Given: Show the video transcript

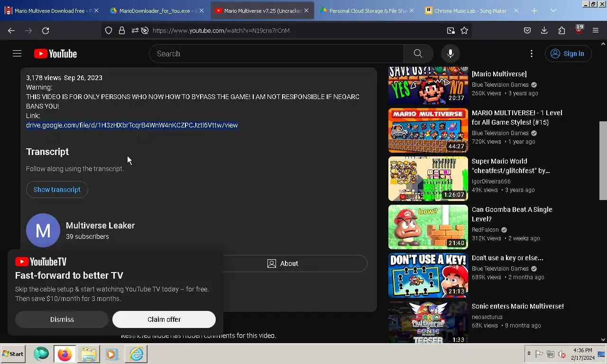Looking at the screenshot, I should [57, 190].
